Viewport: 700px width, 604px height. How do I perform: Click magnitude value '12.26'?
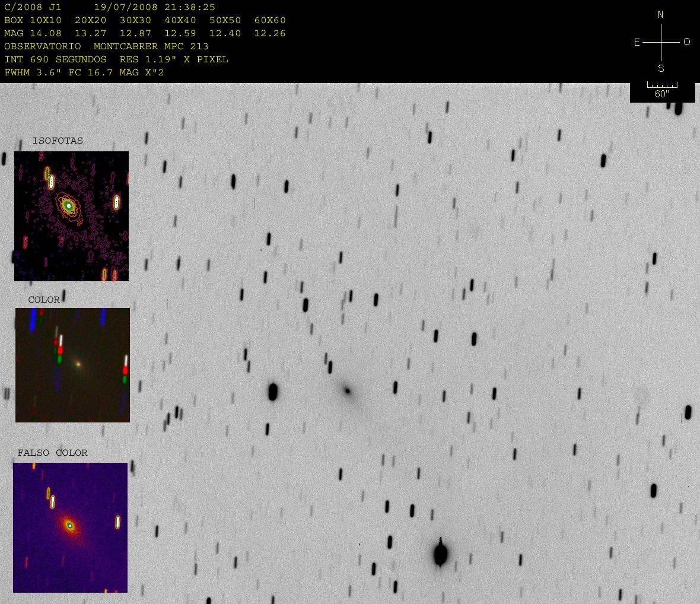tap(270, 33)
